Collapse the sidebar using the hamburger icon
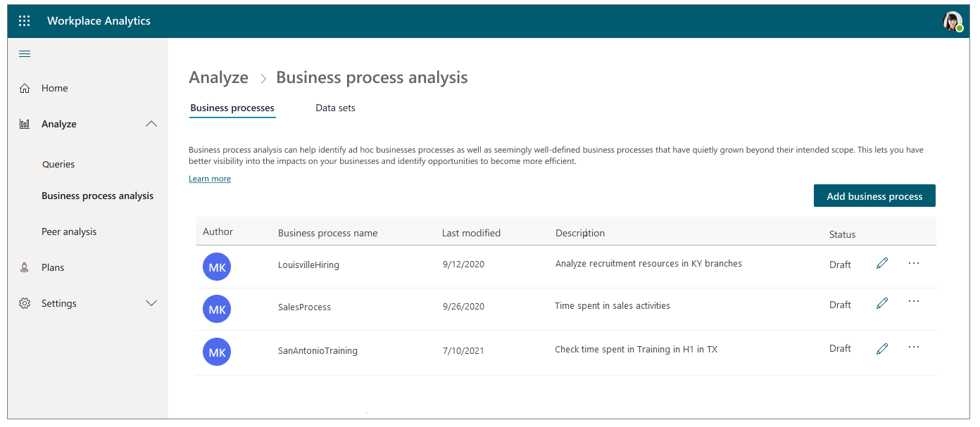Screen dimensions: 980x427 (x=24, y=53)
